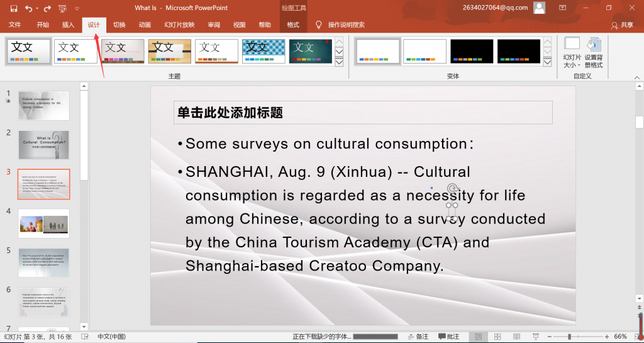Switch to Normal view icon
This screenshot has width=644, height=343.
(x=479, y=337)
